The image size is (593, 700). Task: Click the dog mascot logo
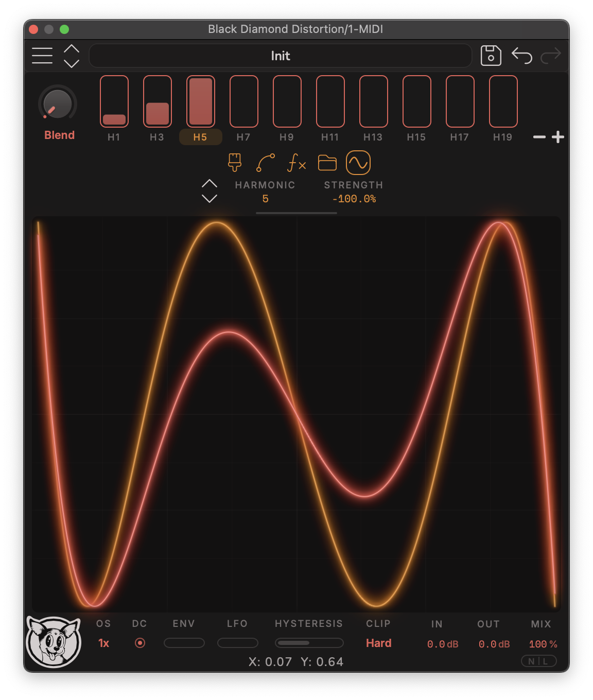[x=54, y=642]
